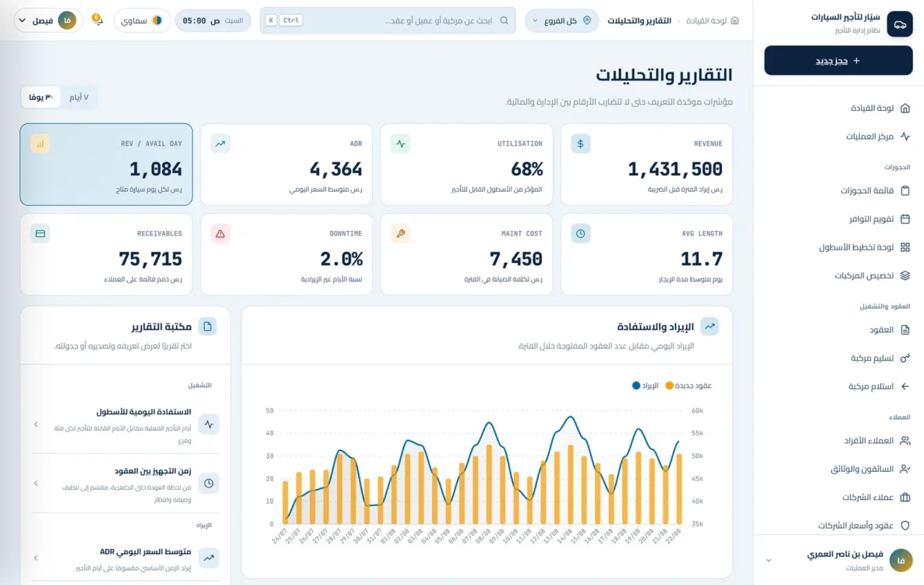924x585 pixels.
Task: Open الاستفادة اليومية للأسطول report chevron
Action: point(36,424)
